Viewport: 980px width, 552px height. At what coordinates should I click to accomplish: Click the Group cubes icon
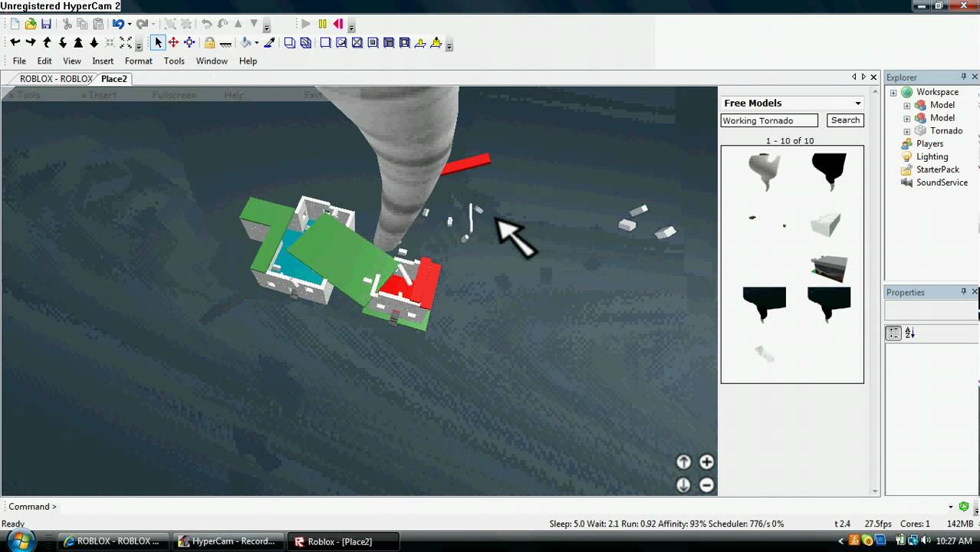point(290,43)
